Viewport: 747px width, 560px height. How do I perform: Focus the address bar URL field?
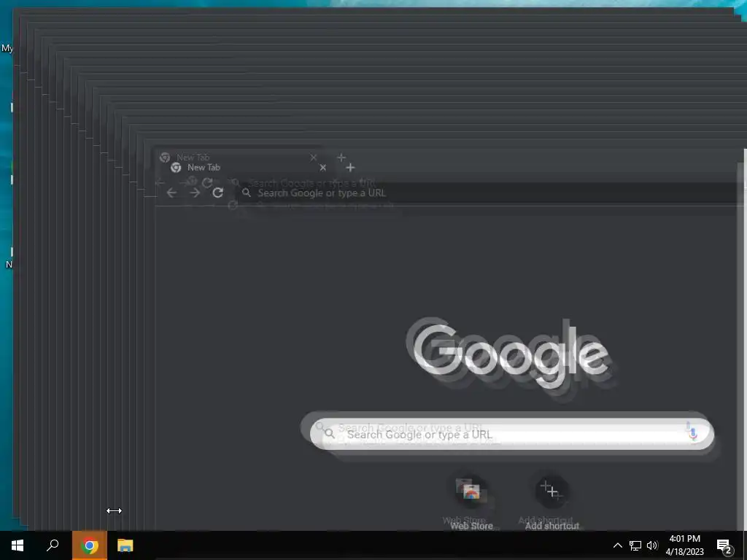[x=491, y=192]
